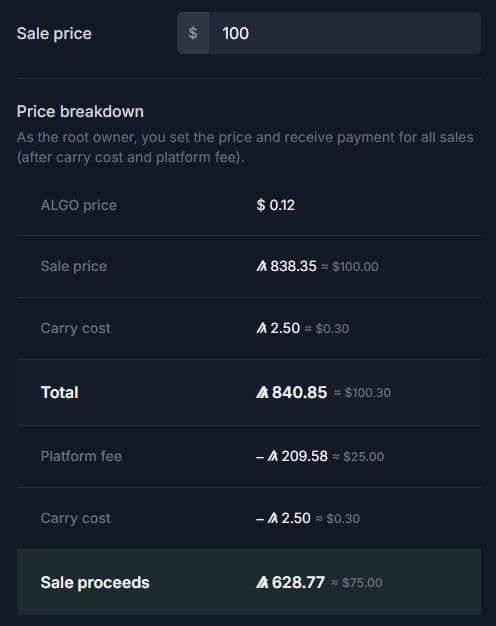Click the Sale price input field
Viewport: 496px width, 626px height.
pos(345,33)
